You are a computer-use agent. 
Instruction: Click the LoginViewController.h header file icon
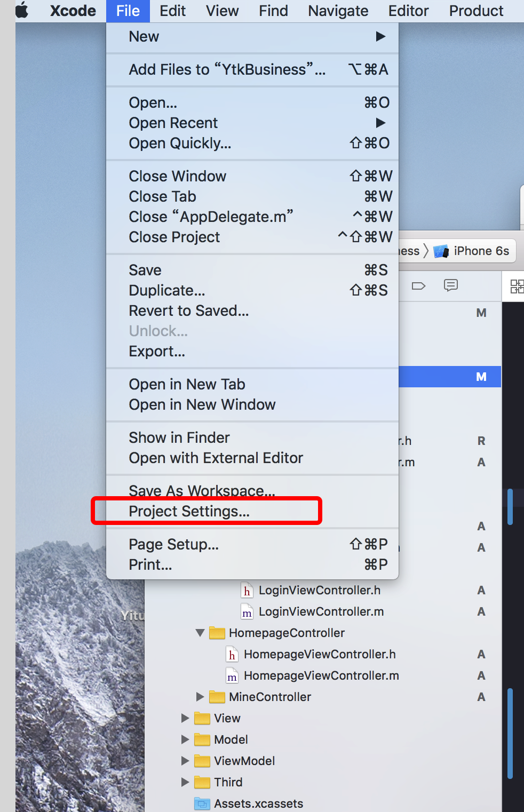247,590
